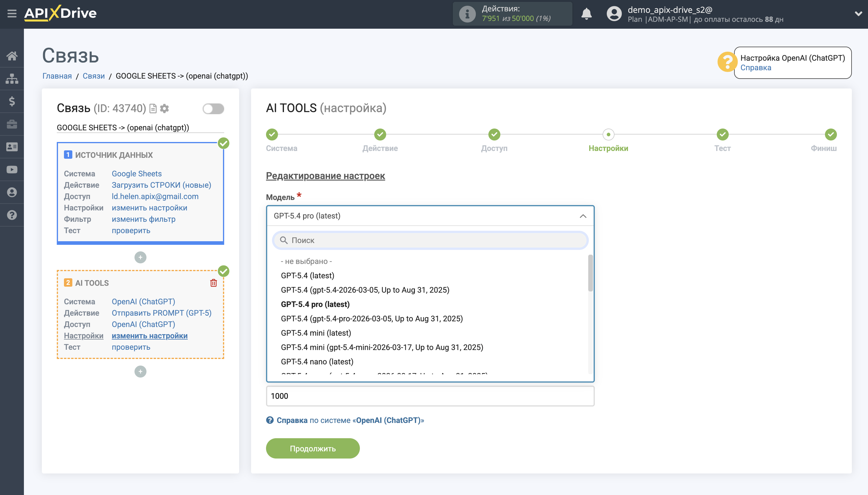Delete the AI TOOLS block via trash icon

pyautogui.click(x=213, y=282)
